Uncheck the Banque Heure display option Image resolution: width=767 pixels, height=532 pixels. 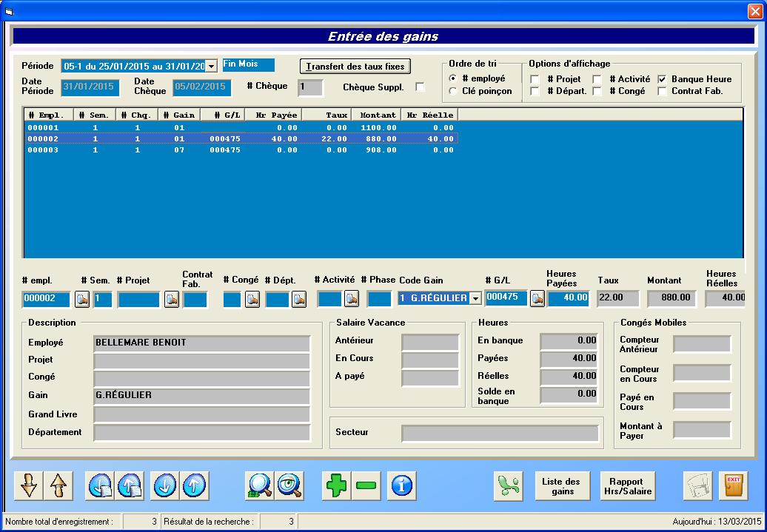tap(662, 79)
